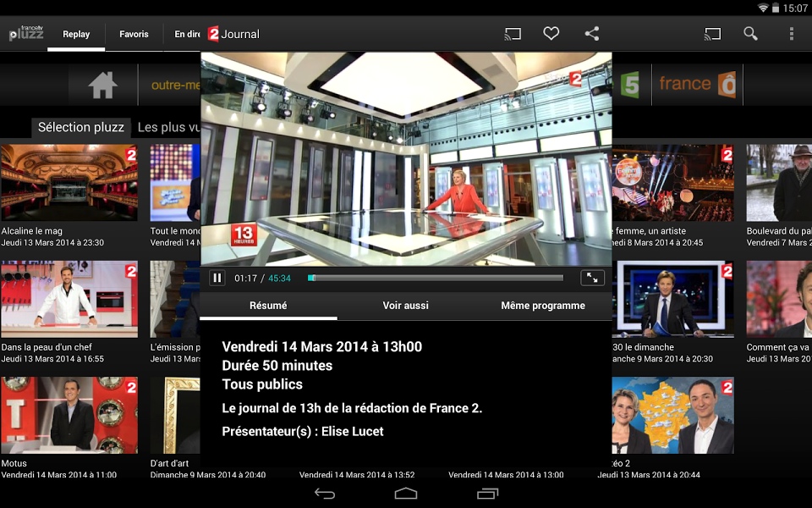The height and width of the screenshot is (508, 812).
Task: Select 'Vendredi 14 Mars 2014 à 13h00' text
Action: pyautogui.click(x=322, y=347)
